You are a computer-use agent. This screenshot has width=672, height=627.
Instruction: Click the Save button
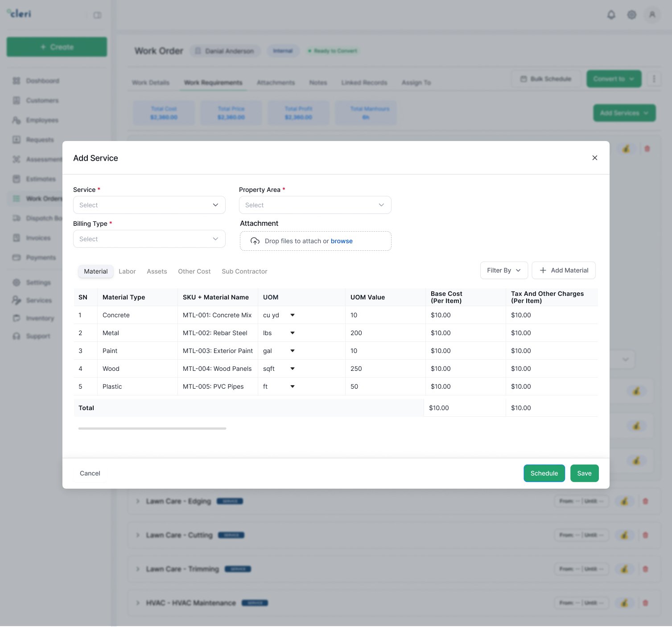584,473
